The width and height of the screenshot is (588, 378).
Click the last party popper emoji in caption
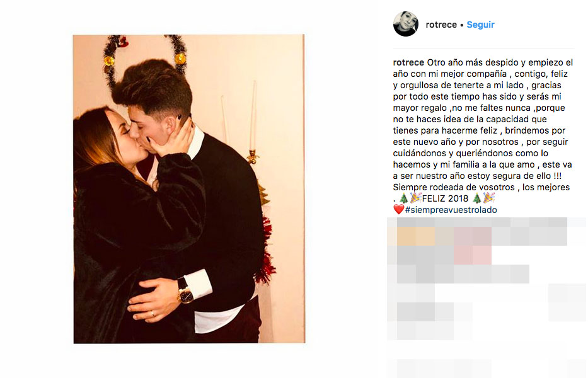click(489, 198)
